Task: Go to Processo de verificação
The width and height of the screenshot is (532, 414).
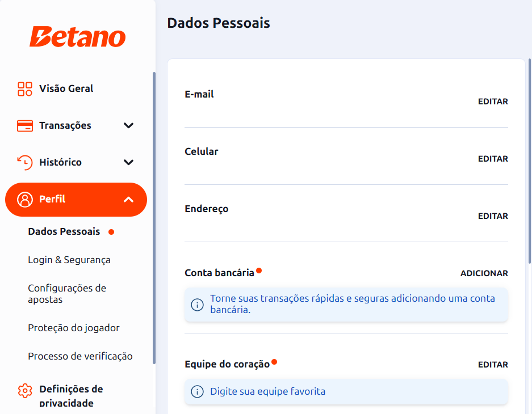Action: (x=80, y=356)
